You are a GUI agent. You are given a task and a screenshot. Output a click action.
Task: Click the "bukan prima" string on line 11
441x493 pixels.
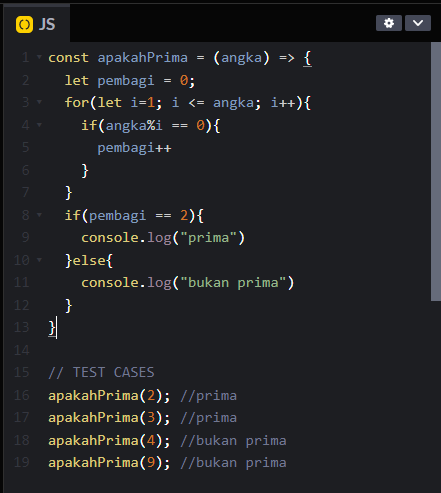pos(233,283)
